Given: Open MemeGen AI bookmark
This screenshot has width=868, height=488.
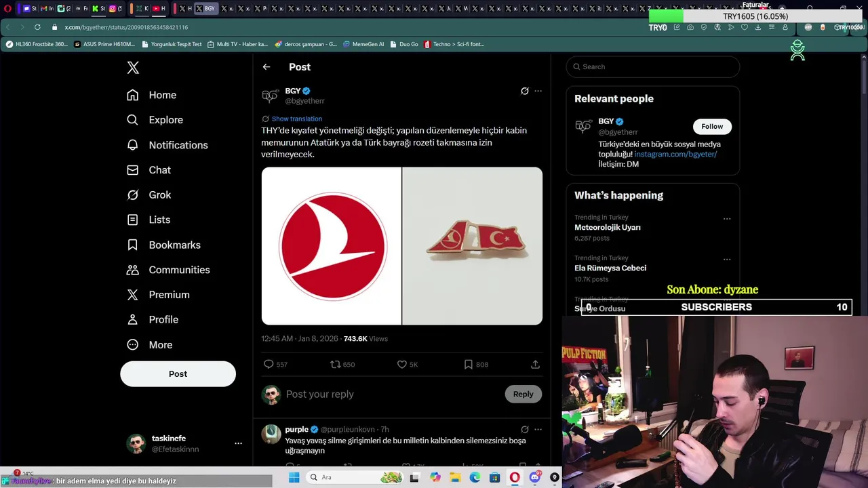Looking at the screenshot, I should 363,44.
